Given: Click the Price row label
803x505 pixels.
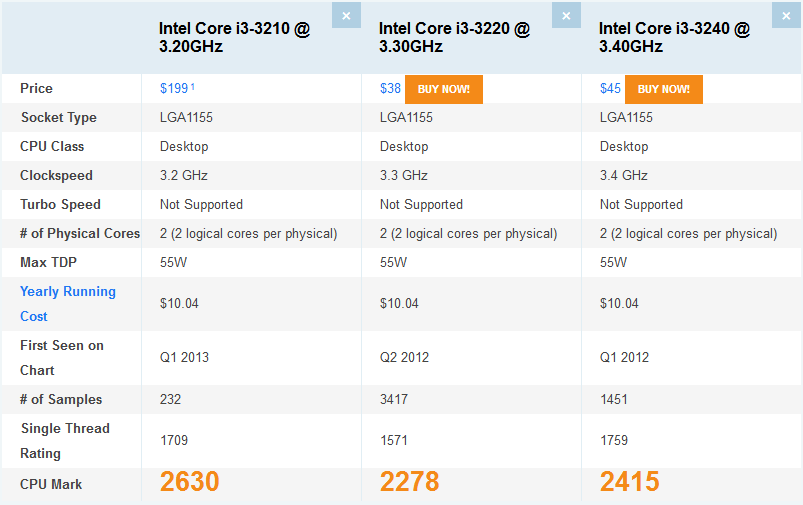Looking at the screenshot, I should tap(36, 89).
